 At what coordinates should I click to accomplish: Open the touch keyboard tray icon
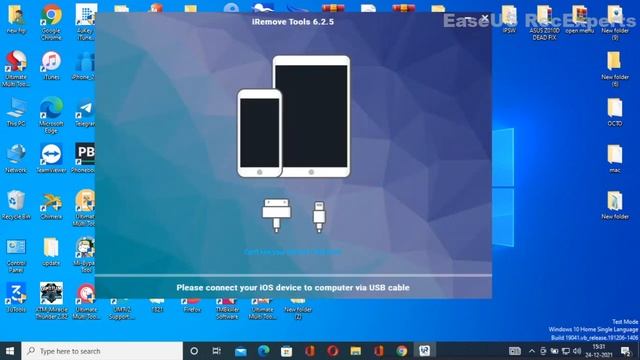(515, 351)
